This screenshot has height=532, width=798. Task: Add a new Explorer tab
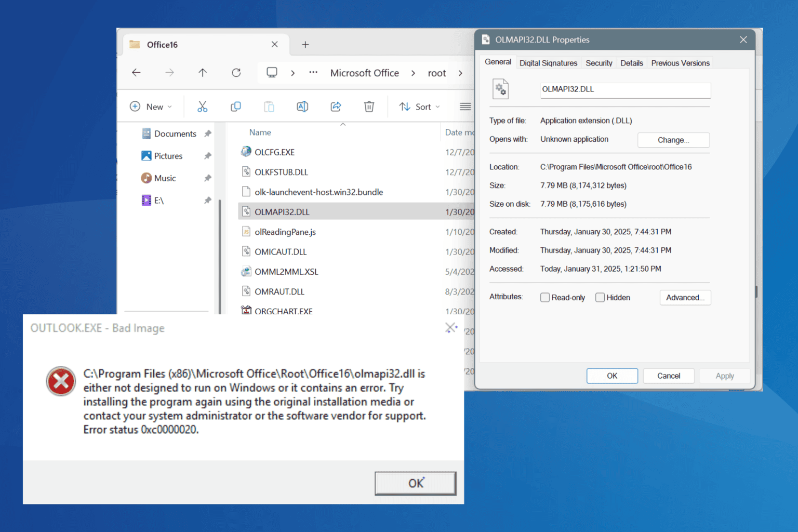tap(305, 45)
